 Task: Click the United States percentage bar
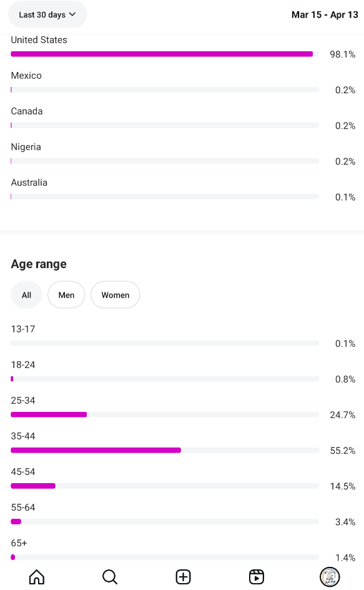(165, 54)
